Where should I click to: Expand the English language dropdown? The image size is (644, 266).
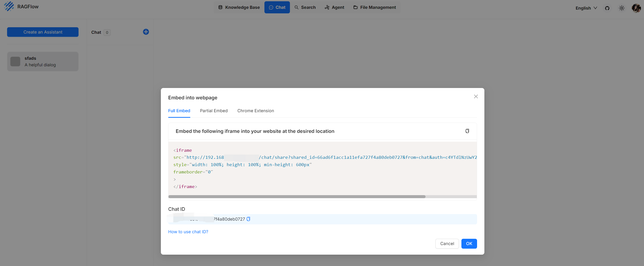tap(586, 8)
